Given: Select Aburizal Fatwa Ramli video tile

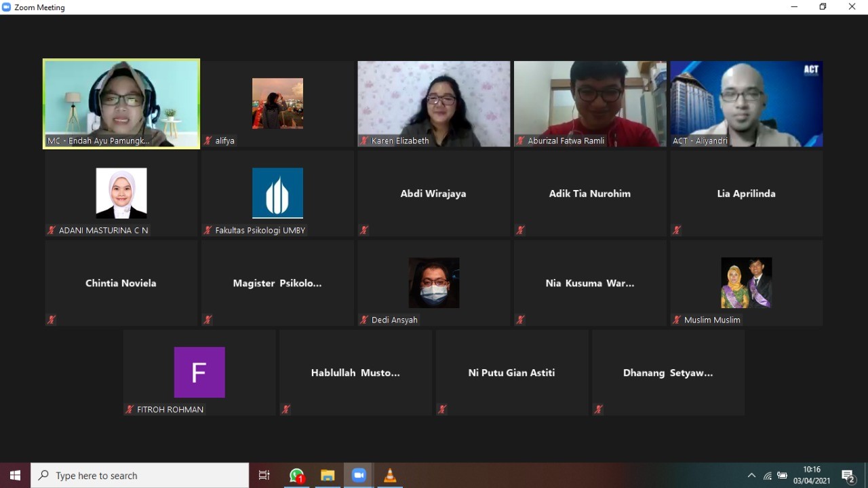Looking at the screenshot, I should [x=590, y=104].
